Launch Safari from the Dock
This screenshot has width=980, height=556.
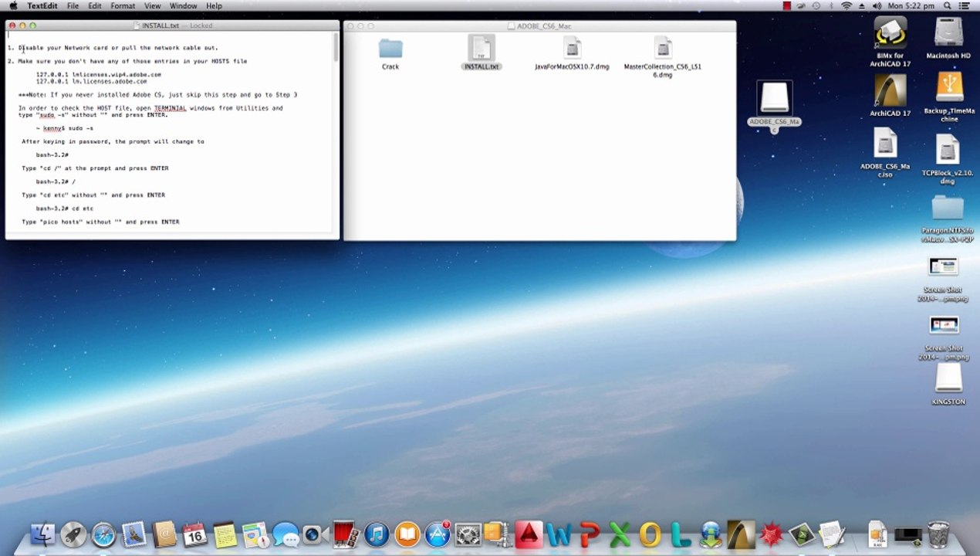click(103, 534)
